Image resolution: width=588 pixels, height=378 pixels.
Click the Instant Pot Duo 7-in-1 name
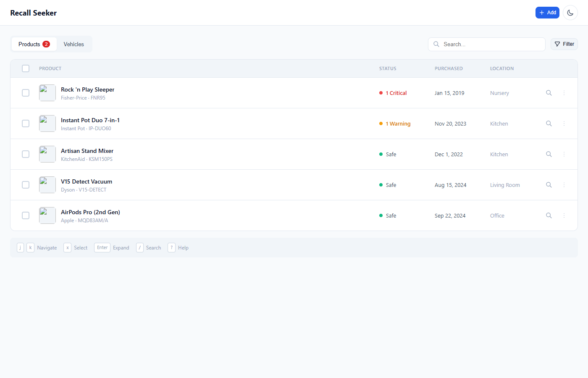[90, 120]
